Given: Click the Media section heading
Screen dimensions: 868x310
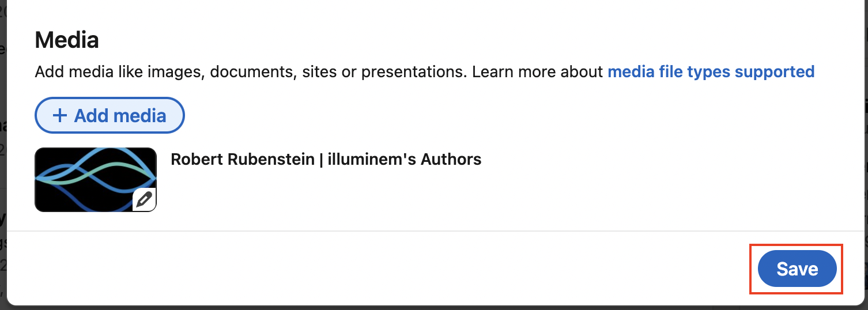Looking at the screenshot, I should [67, 40].
